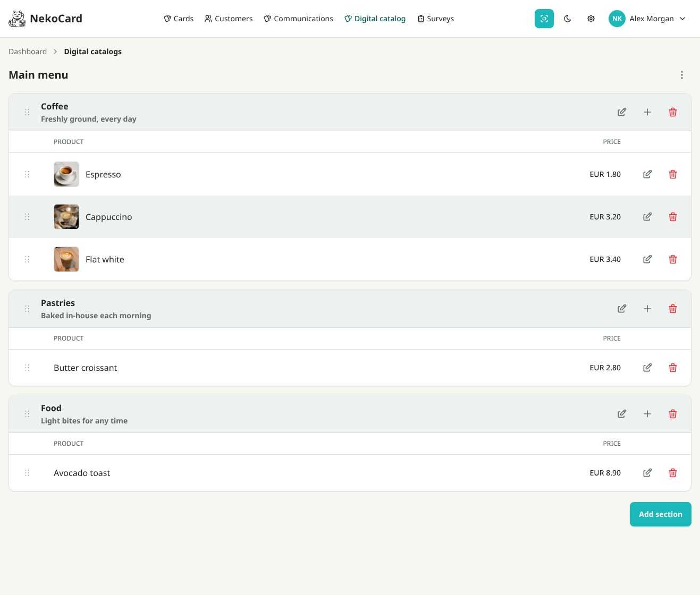Image resolution: width=700 pixels, height=595 pixels.
Task: Click the EUR 3.40 price
Action: pos(605,259)
